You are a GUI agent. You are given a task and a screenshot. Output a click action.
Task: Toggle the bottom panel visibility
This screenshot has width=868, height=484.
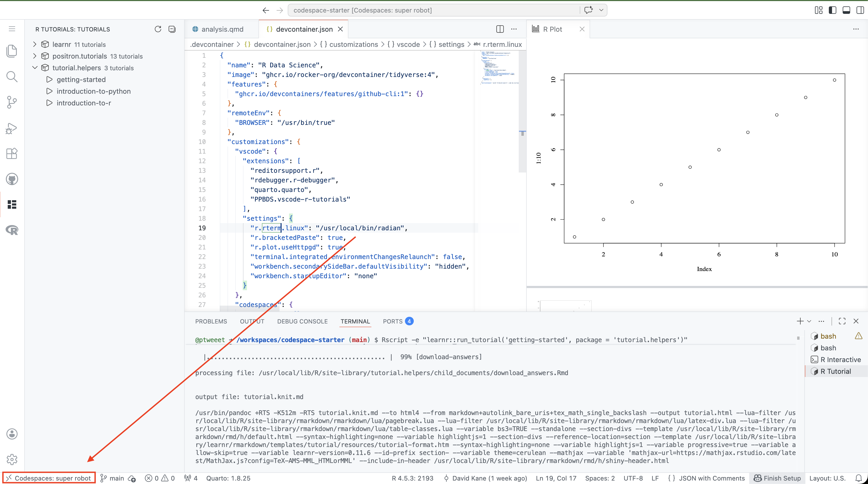(846, 10)
